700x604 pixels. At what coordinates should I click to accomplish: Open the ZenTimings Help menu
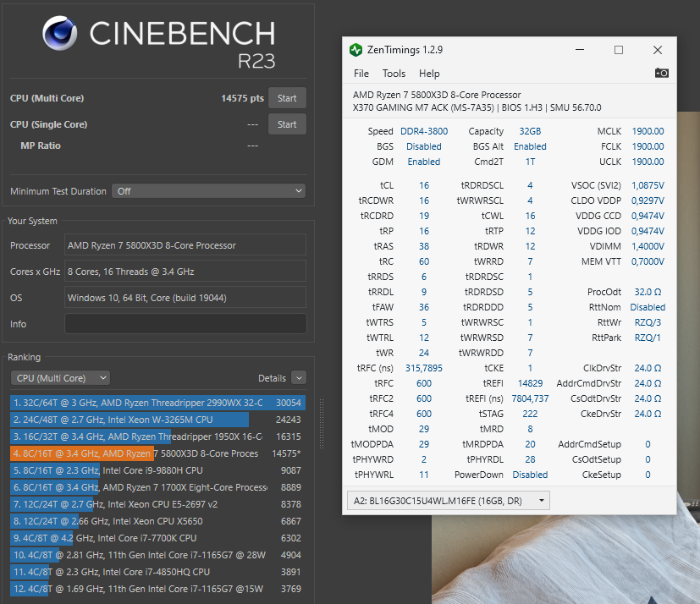click(429, 74)
